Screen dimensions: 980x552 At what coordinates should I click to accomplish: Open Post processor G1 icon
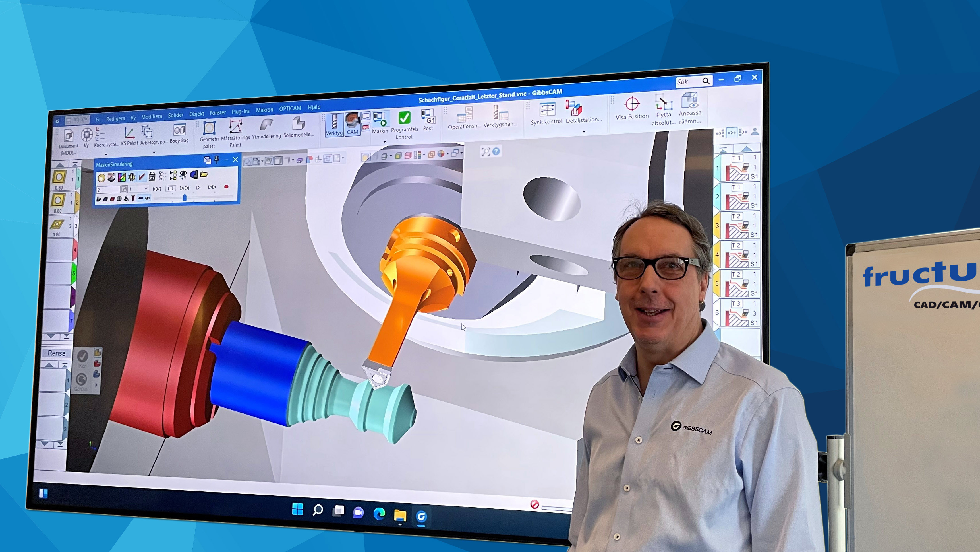click(x=428, y=116)
